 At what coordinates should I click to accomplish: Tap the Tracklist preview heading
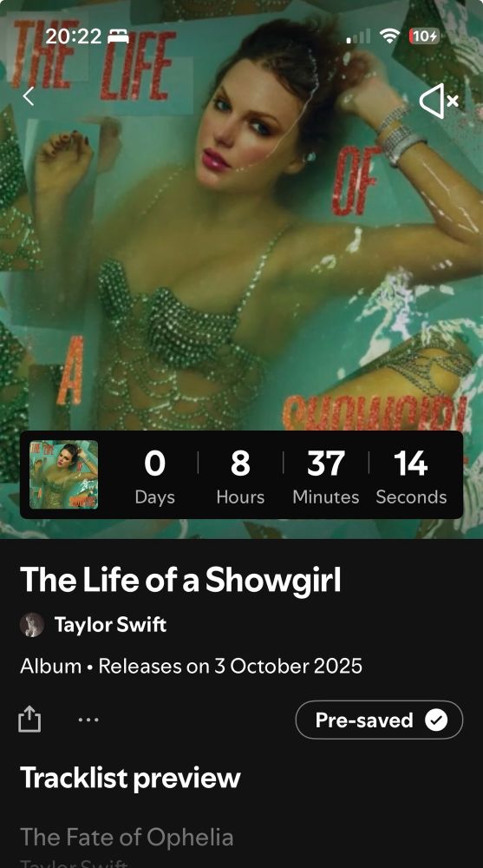130,778
